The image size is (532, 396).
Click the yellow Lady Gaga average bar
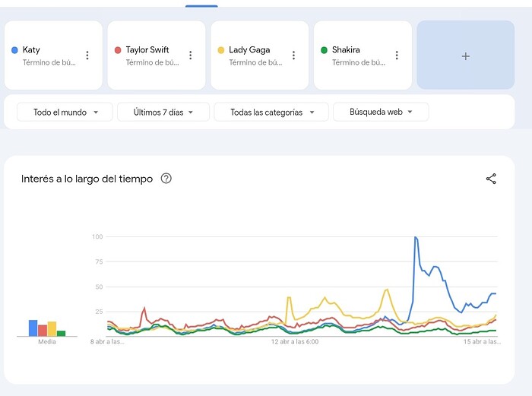coord(52,329)
